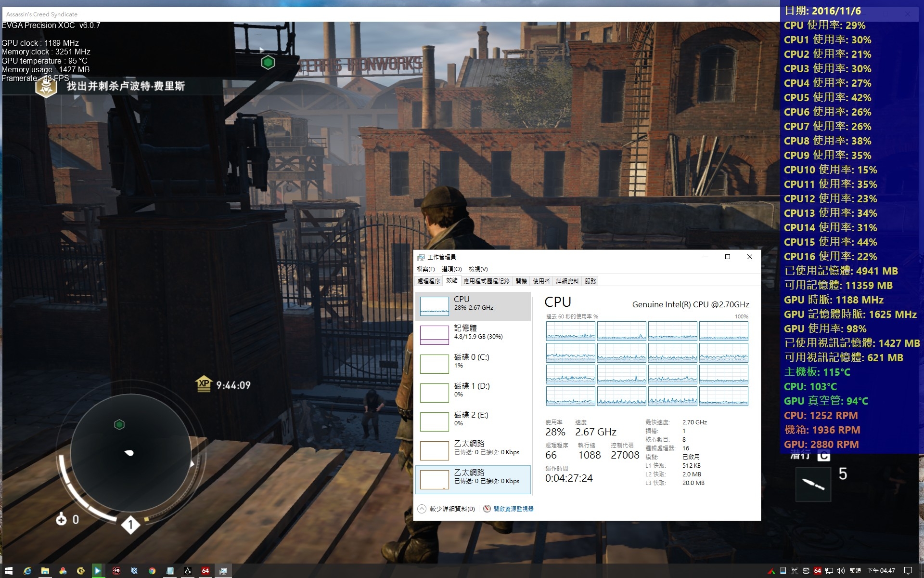
Task: Open Google Chrome from taskbar
Action: pos(152,571)
